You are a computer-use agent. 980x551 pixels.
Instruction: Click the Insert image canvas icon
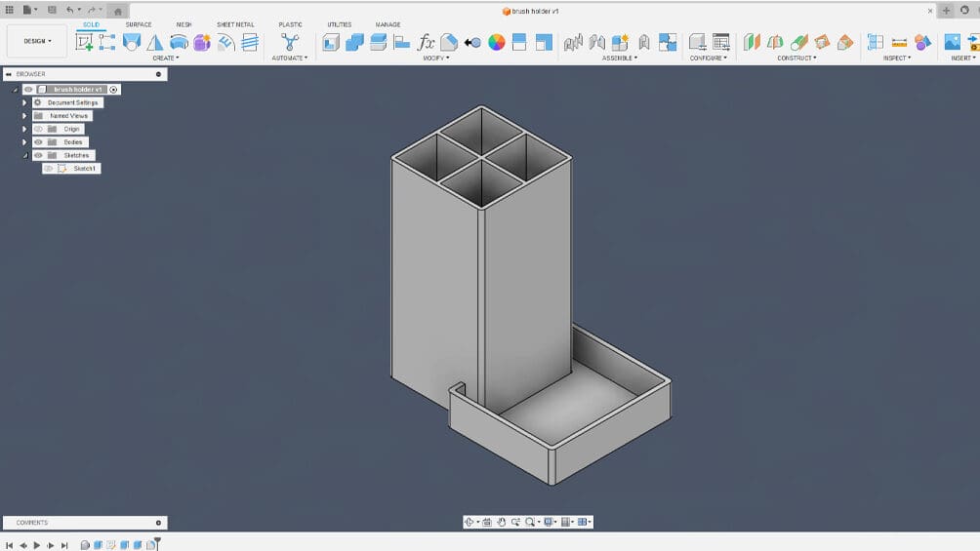952,42
